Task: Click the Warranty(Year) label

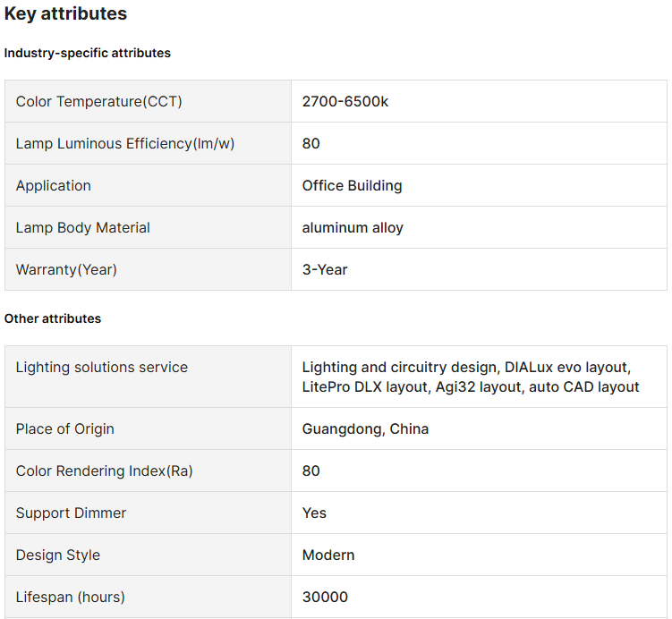Action: click(x=66, y=270)
